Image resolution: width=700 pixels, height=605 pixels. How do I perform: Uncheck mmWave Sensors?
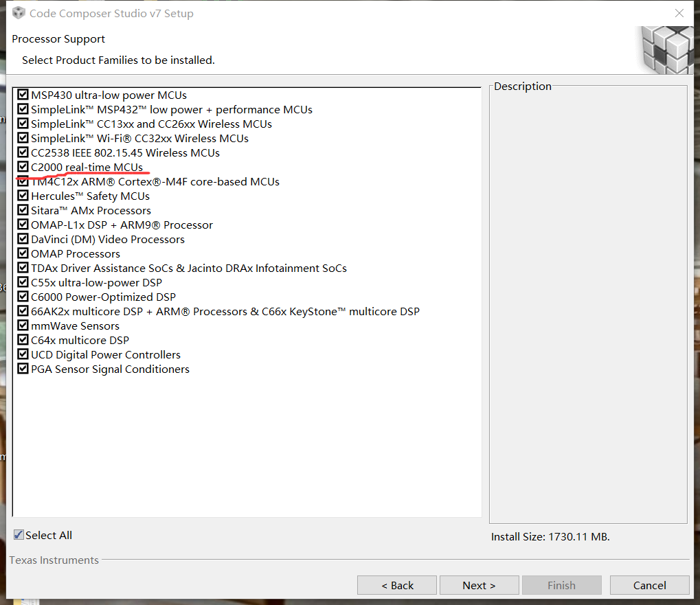23,326
